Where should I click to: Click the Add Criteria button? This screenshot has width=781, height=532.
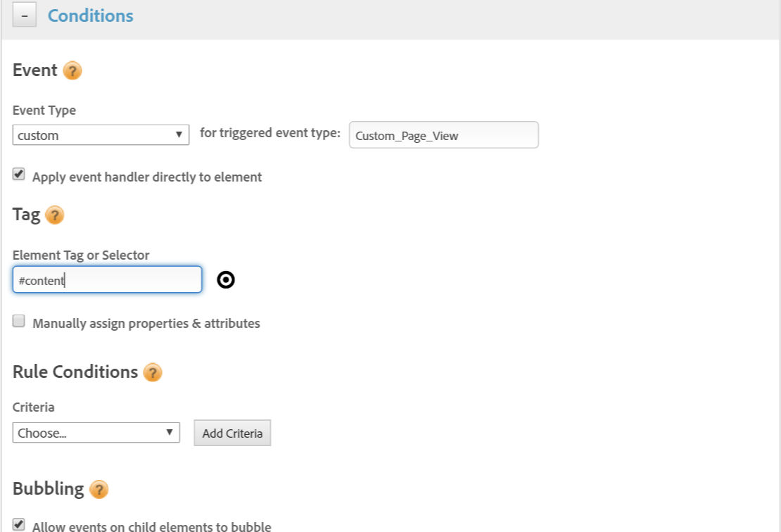[x=232, y=433]
